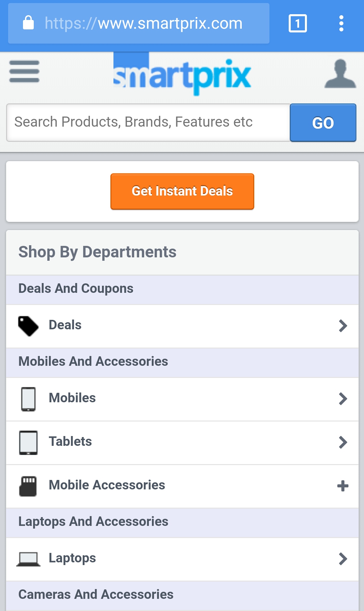Focus the Search Products, Brands, Features field
This screenshot has width=364, height=611.
click(x=148, y=122)
